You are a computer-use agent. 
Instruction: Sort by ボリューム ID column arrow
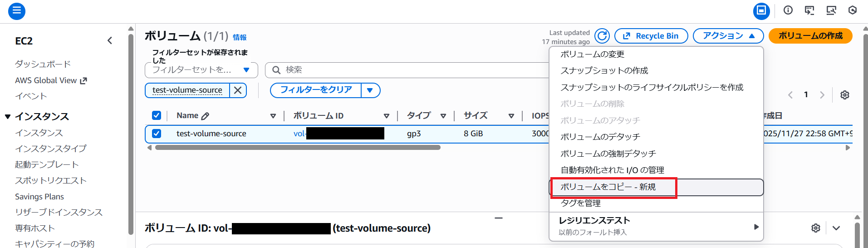pos(387,116)
